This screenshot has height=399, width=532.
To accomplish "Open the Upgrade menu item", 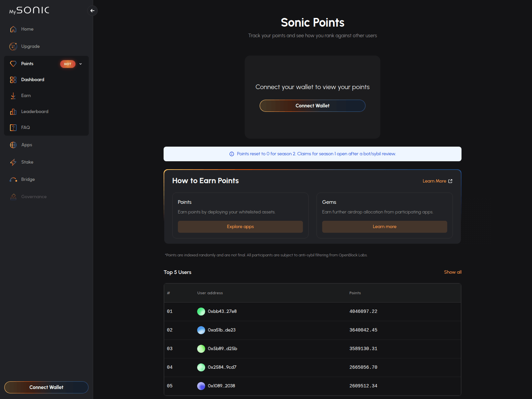I will coord(46,47).
